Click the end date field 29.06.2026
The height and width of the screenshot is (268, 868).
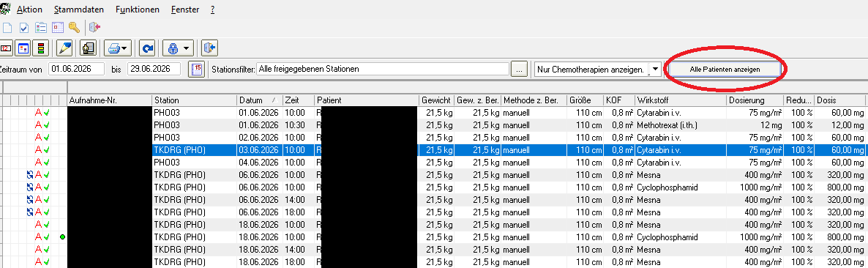click(154, 70)
